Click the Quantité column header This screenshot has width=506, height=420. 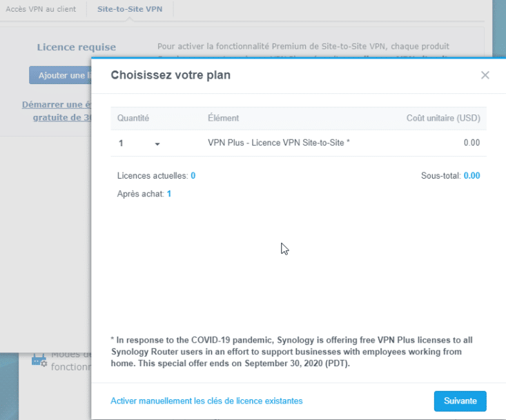tap(133, 118)
